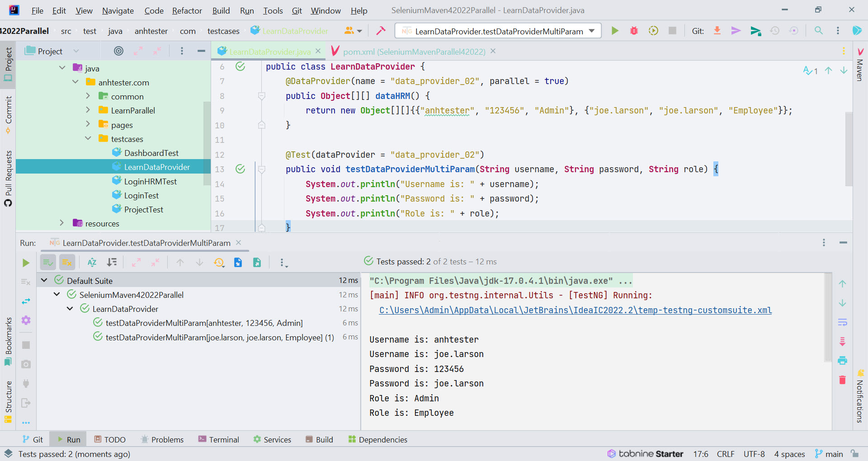Open the Code With Me user icon
Screen dimensions: 868x461
pos(353,31)
